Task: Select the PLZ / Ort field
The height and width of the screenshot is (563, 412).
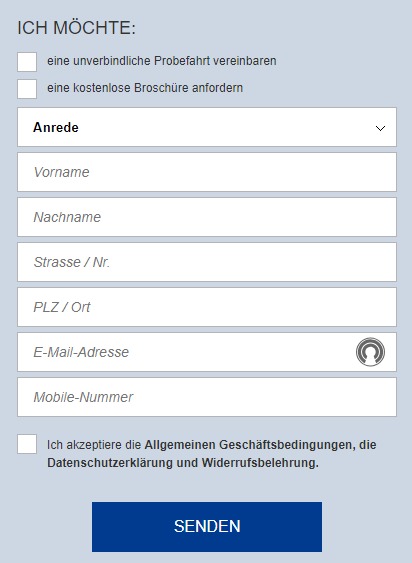Action: point(207,307)
